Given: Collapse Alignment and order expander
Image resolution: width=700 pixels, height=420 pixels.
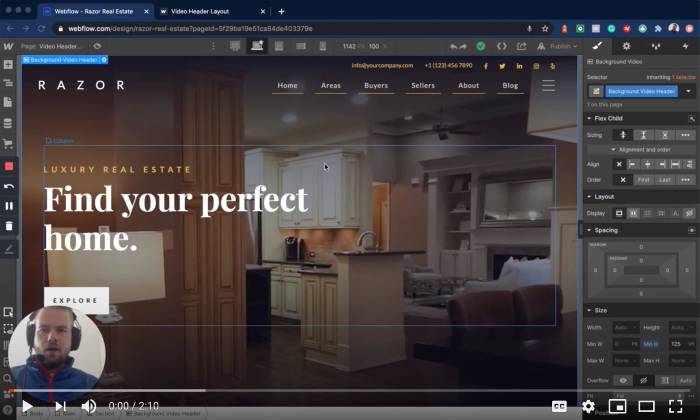Looking at the screenshot, I should click(x=641, y=150).
